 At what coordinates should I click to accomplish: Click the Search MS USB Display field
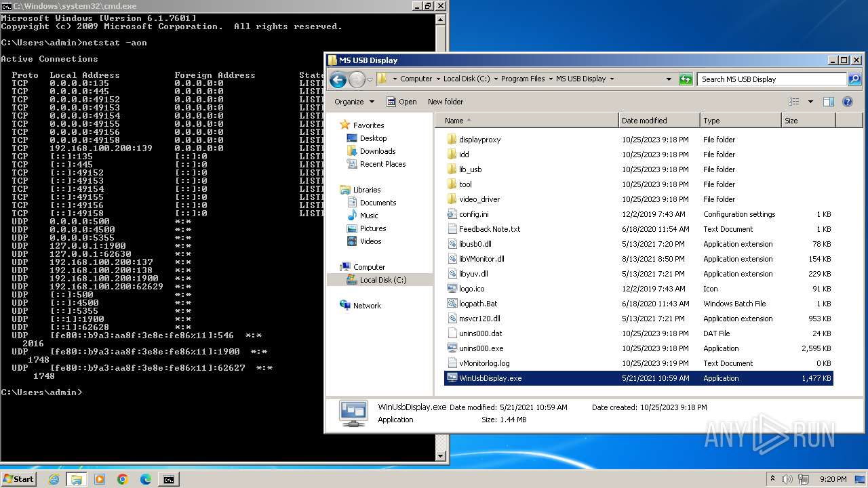click(x=772, y=79)
